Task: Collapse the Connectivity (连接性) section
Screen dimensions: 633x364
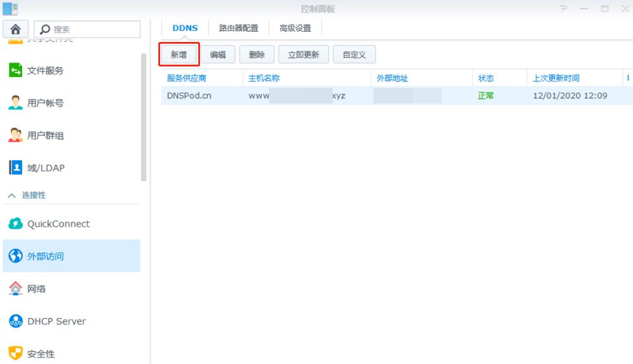Action: click(12, 195)
